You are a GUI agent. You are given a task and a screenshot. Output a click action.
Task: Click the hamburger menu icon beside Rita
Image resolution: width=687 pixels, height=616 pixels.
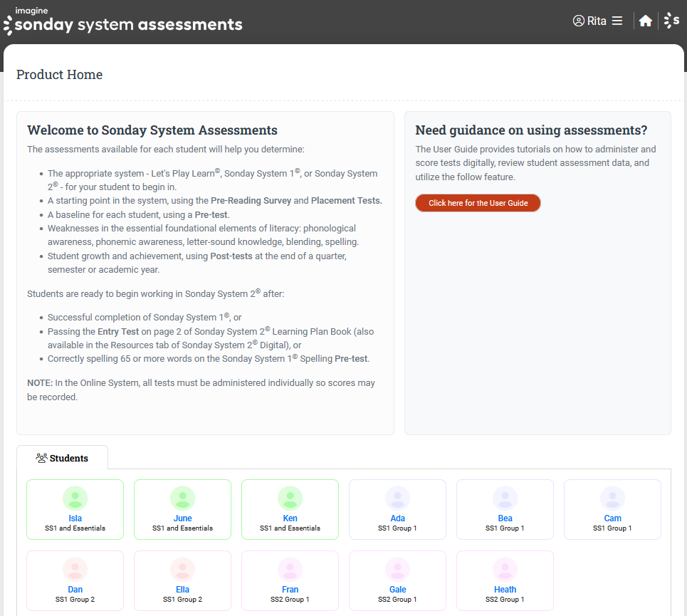617,21
